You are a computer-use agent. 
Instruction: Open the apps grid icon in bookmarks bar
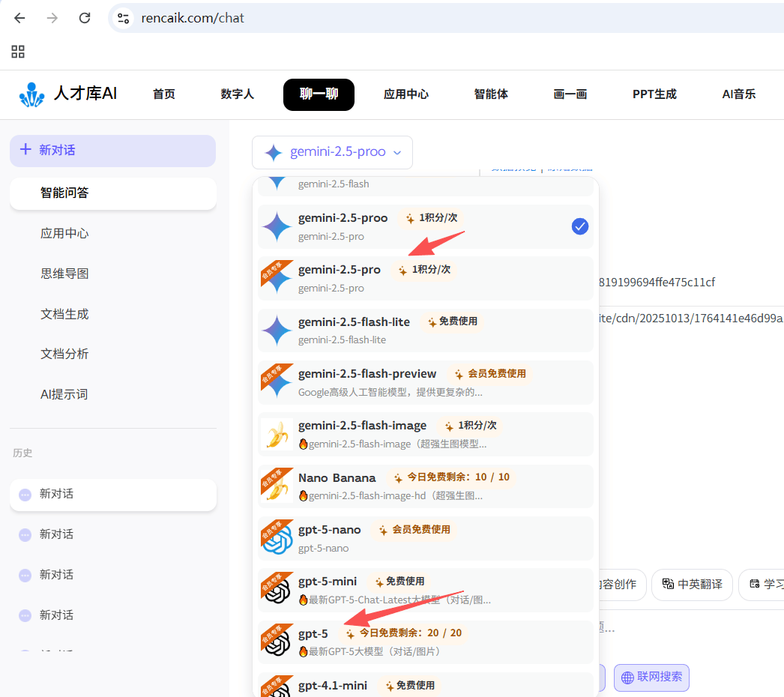[x=18, y=52]
